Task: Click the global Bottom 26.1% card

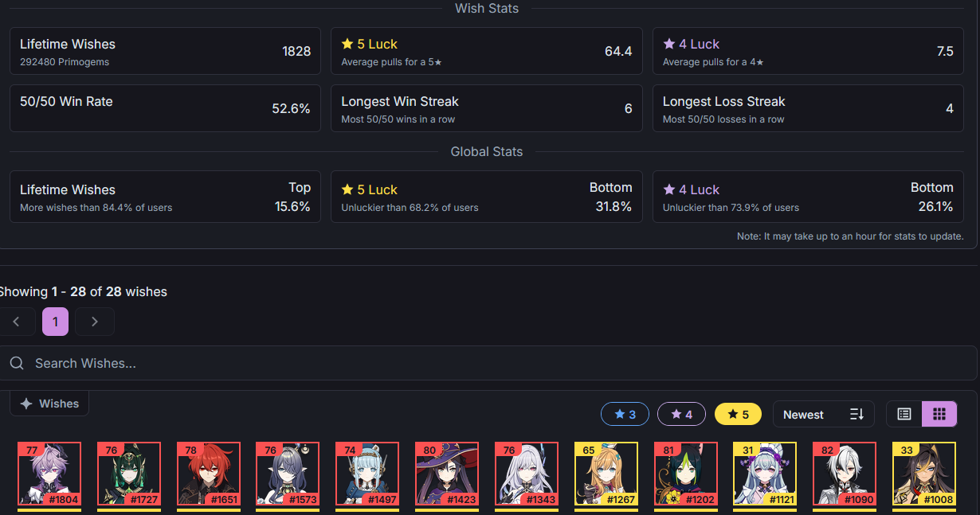Action: pyautogui.click(x=808, y=197)
